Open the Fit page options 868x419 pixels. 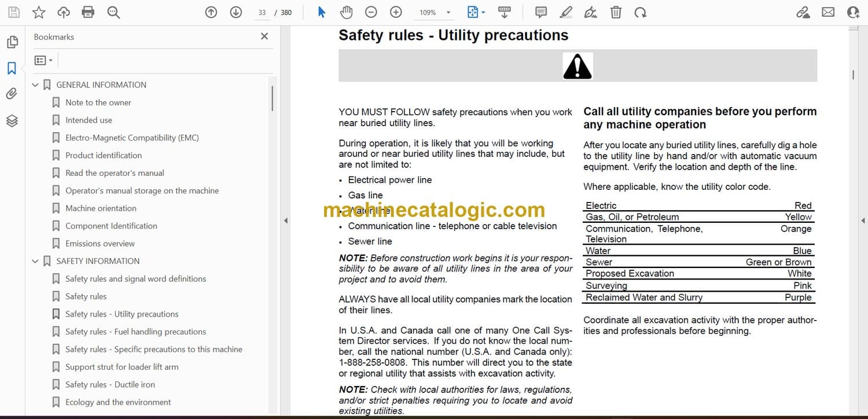coord(476,12)
